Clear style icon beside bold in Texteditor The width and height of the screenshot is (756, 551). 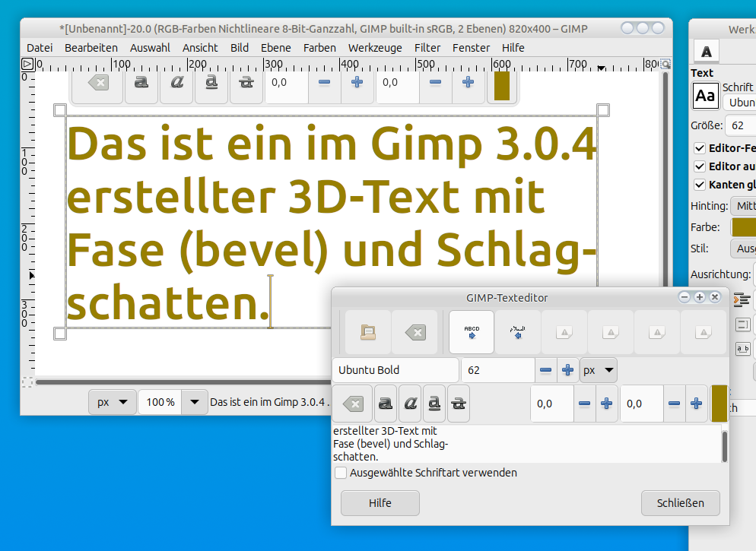pos(353,404)
